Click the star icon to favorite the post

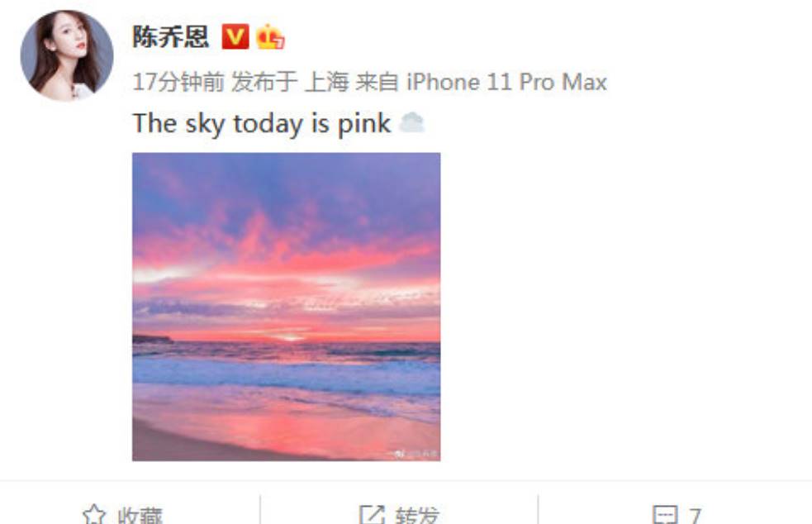pos(94,514)
